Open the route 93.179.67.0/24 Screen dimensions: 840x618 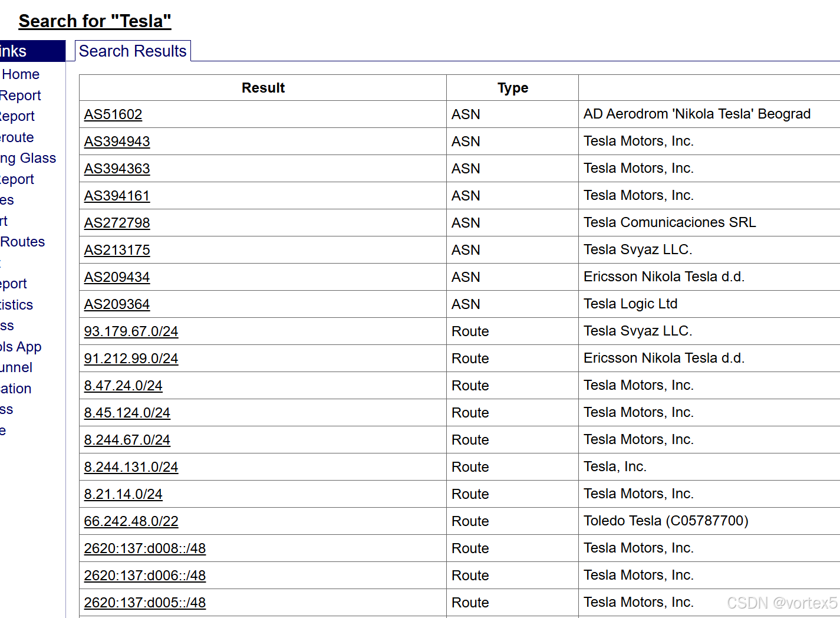pyautogui.click(x=131, y=331)
